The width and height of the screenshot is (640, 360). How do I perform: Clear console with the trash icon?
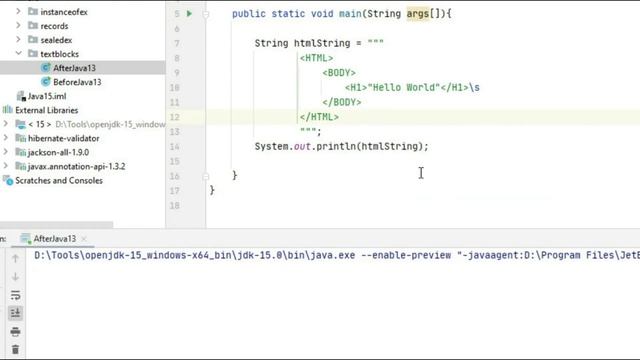click(x=15, y=349)
